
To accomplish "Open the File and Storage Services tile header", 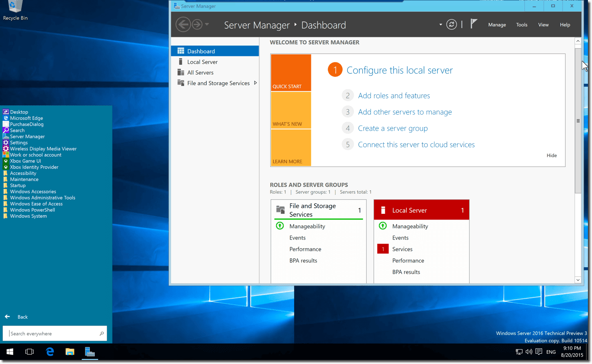I will [x=313, y=210].
